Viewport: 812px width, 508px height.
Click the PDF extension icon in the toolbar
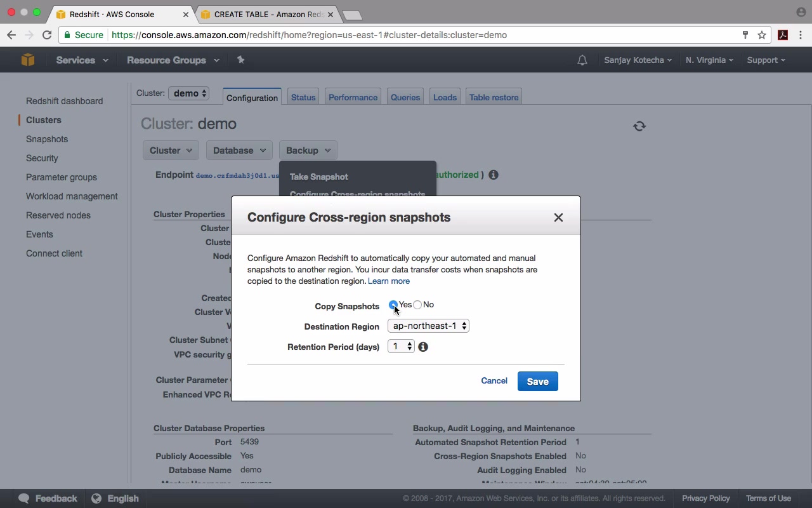tap(783, 35)
